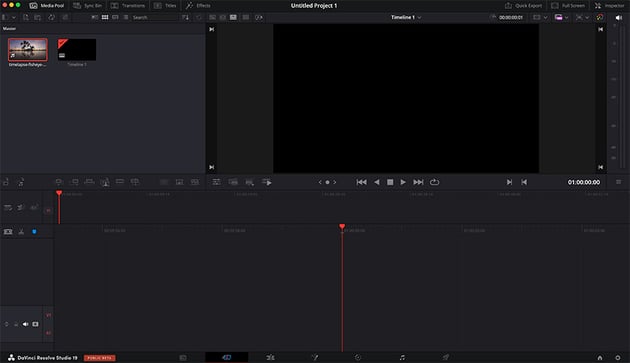Toggle loop playback

434,182
